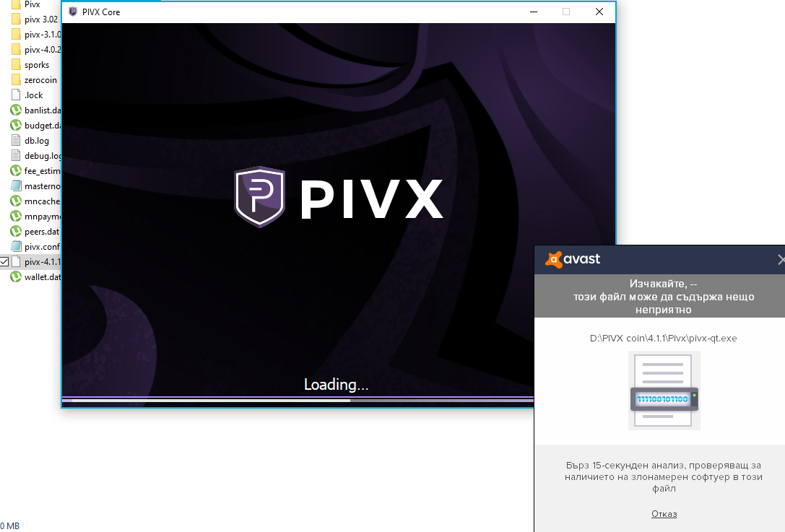Click the PIVX Core title bar icon
Screen dimensions: 785x532
[73, 12]
